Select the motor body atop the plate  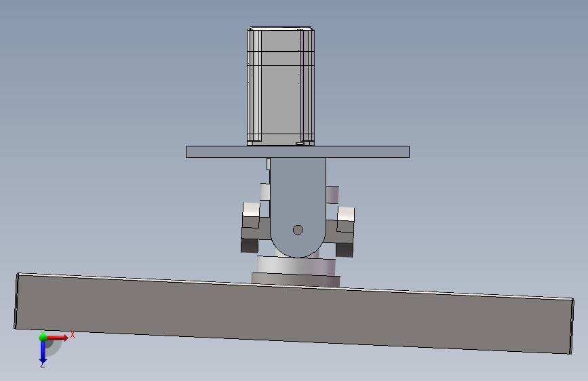[281, 86]
